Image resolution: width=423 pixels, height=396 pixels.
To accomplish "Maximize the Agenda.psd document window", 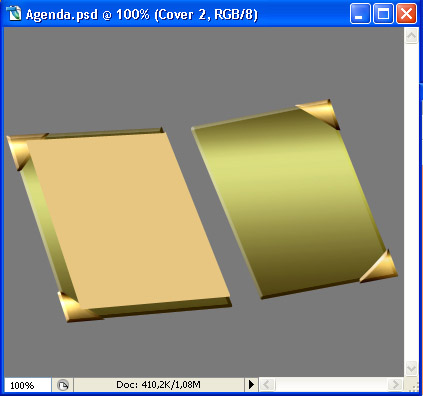I will (x=383, y=14).
